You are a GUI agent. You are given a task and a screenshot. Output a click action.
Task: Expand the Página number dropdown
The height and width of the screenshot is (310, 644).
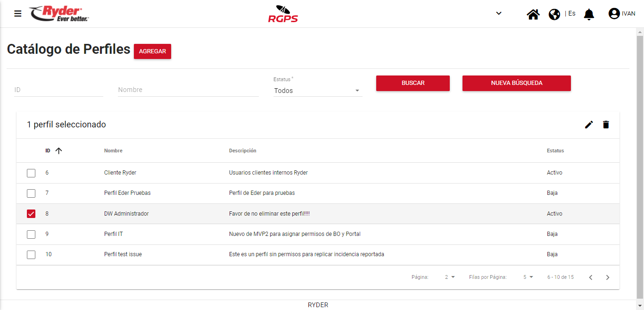click(x=450, y=277)
